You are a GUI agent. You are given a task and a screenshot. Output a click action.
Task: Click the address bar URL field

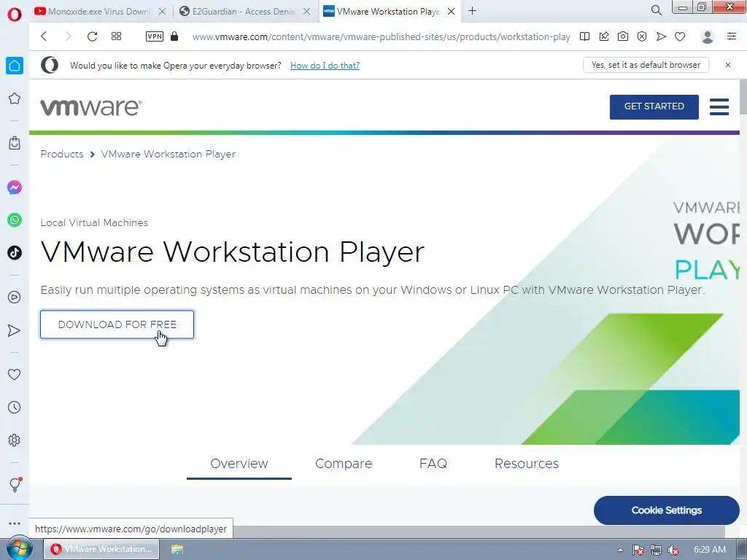coord(381,36)
